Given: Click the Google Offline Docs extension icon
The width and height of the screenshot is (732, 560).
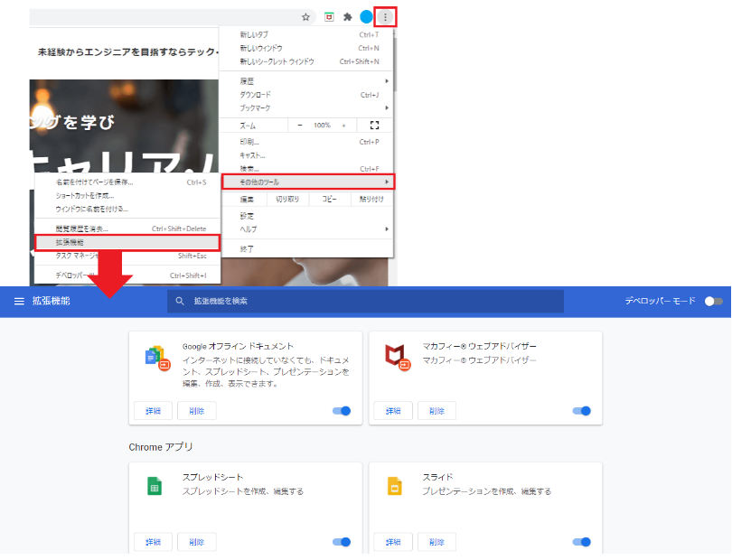Looking at the screenshot, I should point(157,358).
